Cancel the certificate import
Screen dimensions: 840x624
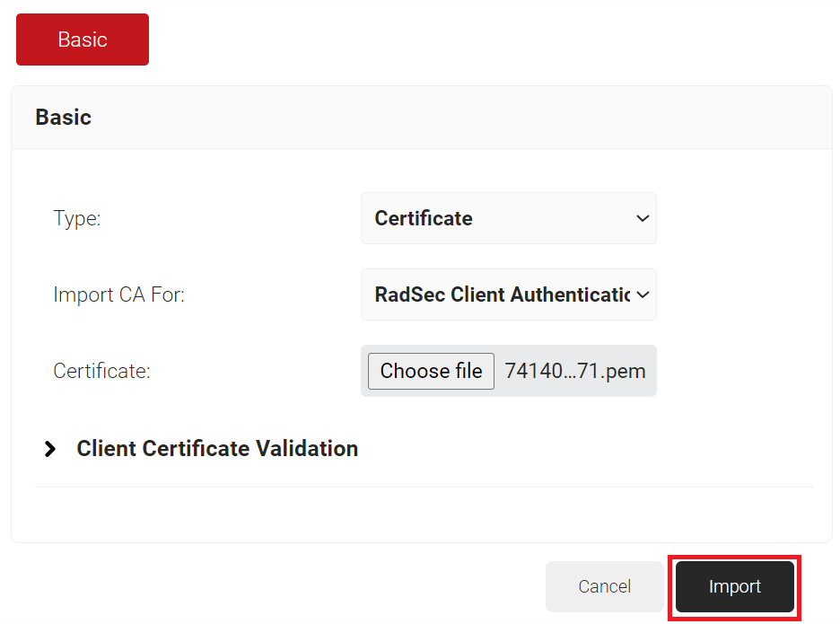coord(604,586)
